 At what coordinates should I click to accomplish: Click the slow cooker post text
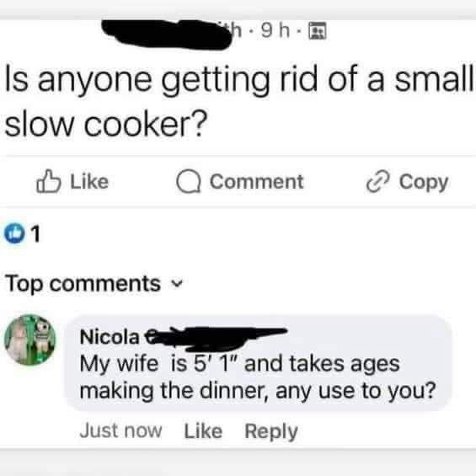pyautogui.click(x=238, y=102)
